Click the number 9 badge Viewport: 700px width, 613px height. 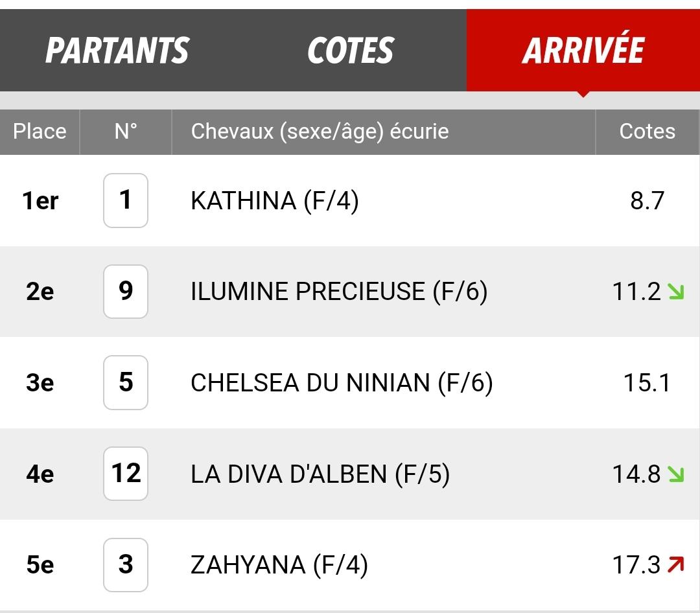[126, 292]
